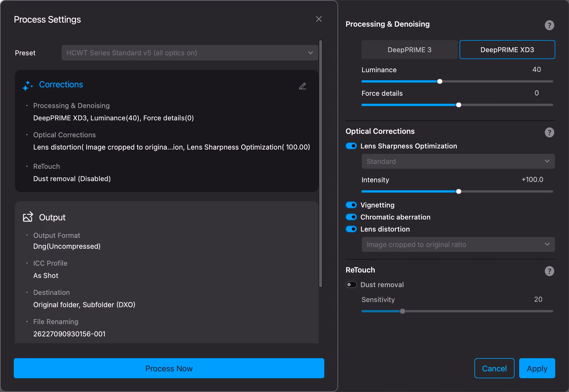Open help for Processing & Denoising
Viewport: 569px width, 392px height.
549,25
